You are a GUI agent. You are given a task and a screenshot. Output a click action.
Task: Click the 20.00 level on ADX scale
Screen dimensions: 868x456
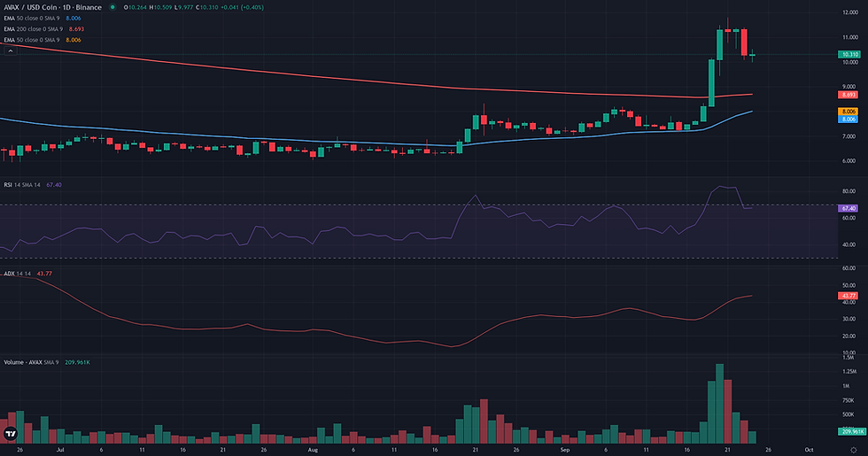849,336
